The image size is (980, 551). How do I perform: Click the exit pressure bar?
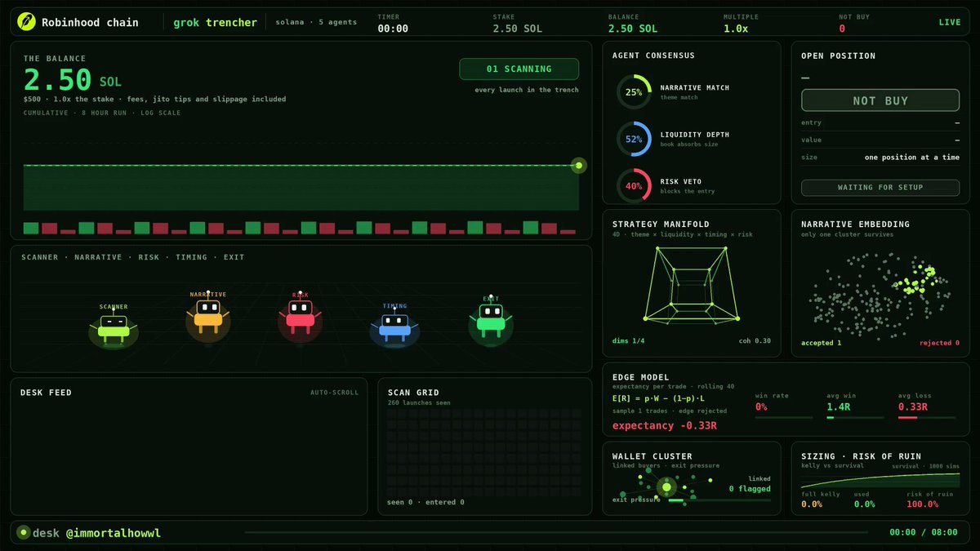[x=719, y=500]
